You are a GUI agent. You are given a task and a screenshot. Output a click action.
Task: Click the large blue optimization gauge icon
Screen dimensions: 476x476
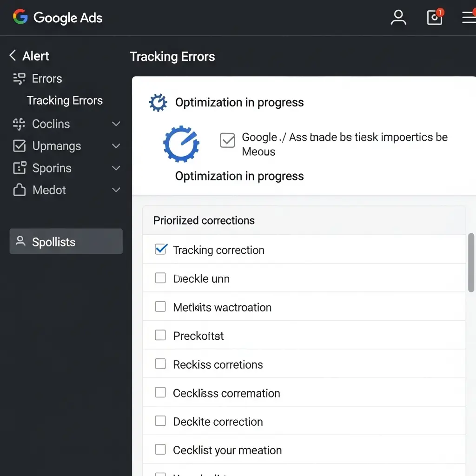pos(181,144)
